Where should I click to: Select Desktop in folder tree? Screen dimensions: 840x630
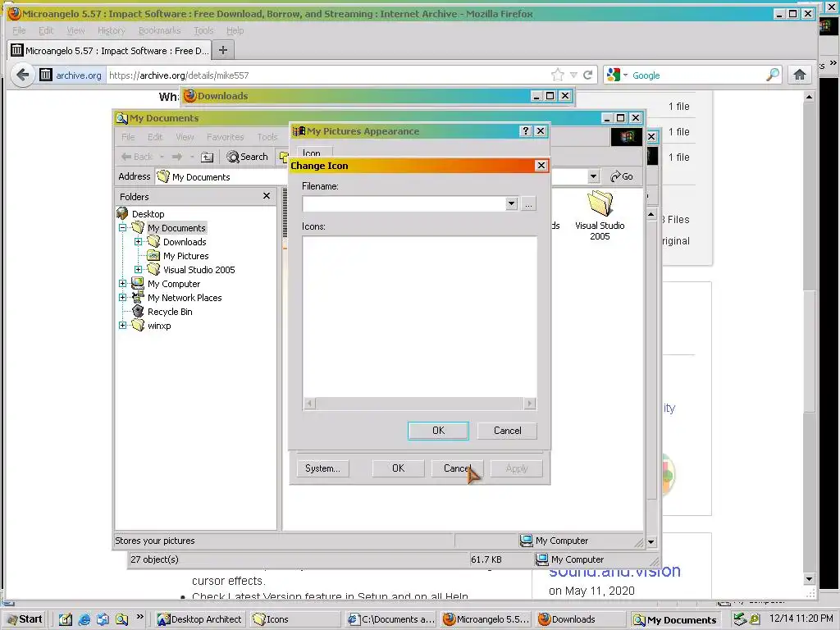pos(148,214)
